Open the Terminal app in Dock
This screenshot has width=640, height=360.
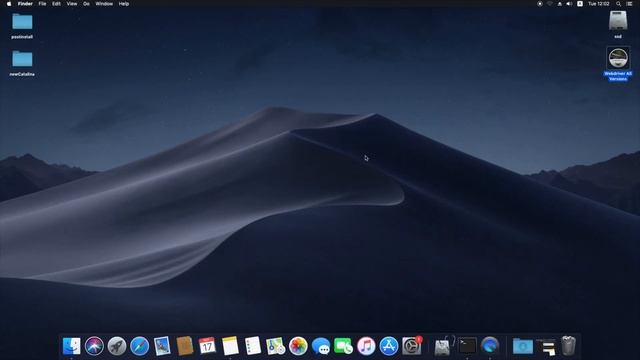[x=467, y=346]
